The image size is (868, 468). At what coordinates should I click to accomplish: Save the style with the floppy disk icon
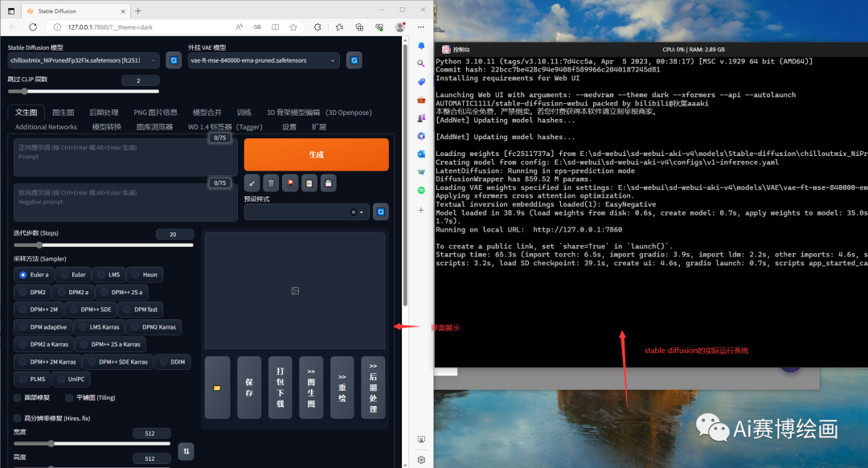(328, 183)
